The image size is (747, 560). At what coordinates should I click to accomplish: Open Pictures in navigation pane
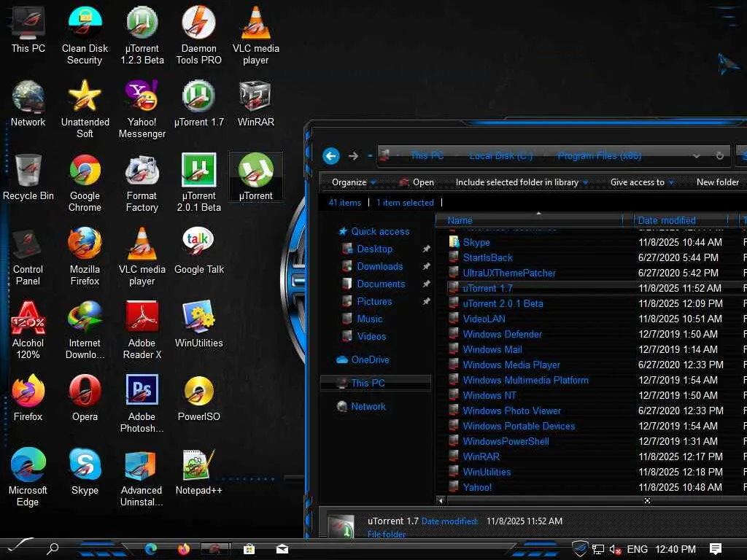pos(368,301)
